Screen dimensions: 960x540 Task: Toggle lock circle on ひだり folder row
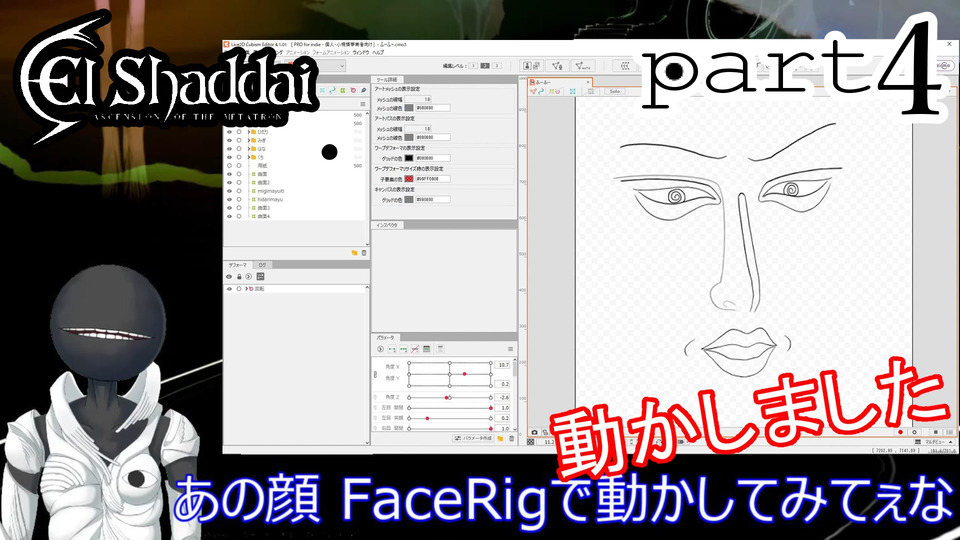click(239, 132)
